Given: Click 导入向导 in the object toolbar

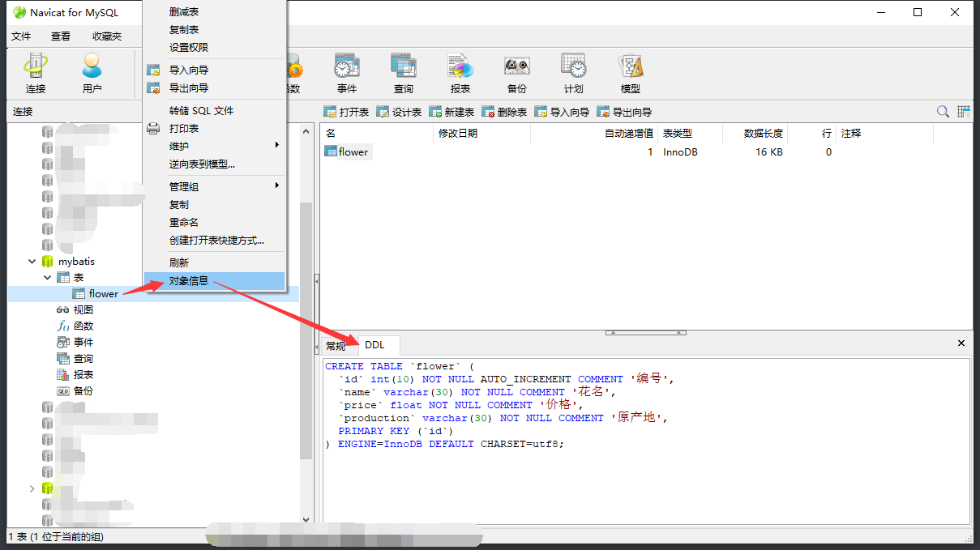Looking at the screenshot, I should pos(562,112).
